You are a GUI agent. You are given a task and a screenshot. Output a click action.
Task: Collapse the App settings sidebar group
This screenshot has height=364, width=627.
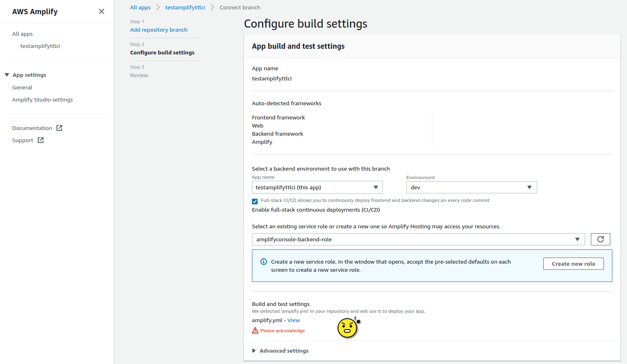(26, 75)
